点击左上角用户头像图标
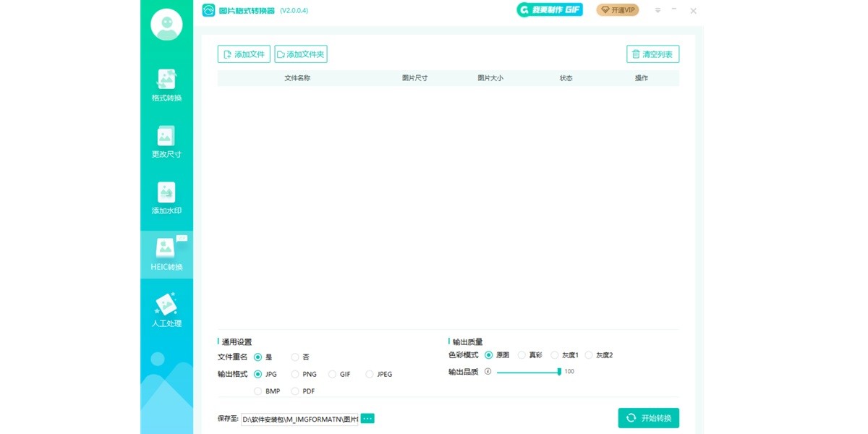 tap(166, 23)
